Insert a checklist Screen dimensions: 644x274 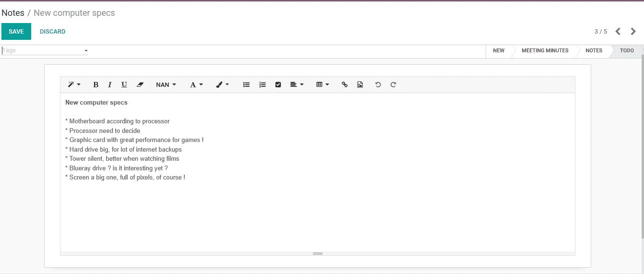(x=278, y=85)
